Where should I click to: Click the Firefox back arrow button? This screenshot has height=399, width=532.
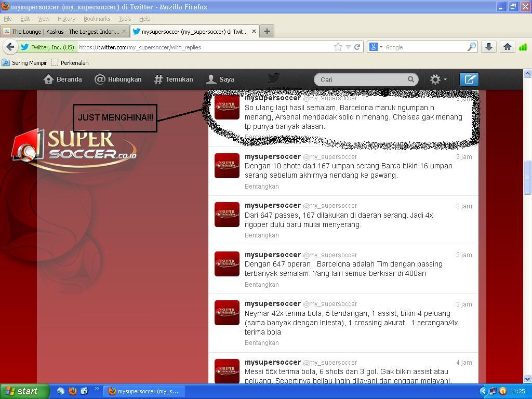tap(10, 47)
